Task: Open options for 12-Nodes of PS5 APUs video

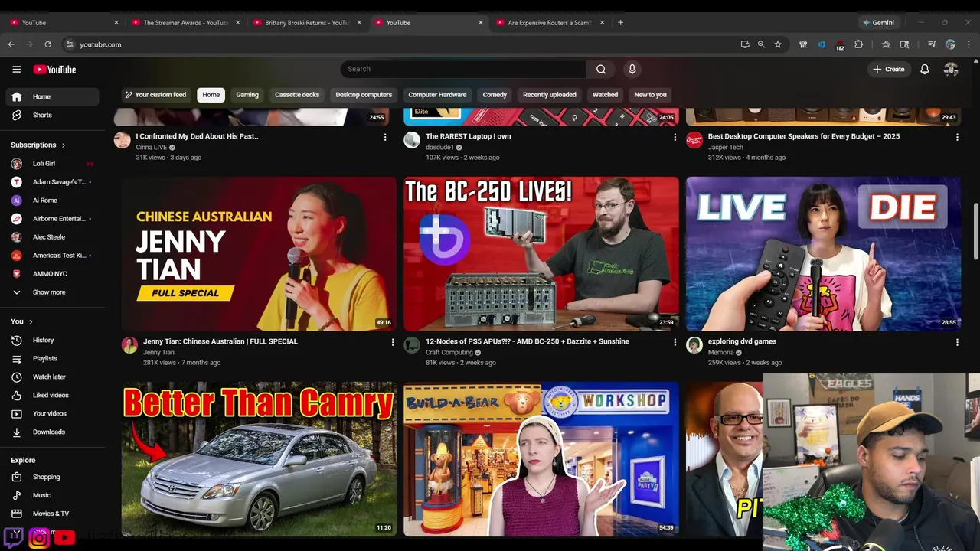Action: click(x=675, y=342)
